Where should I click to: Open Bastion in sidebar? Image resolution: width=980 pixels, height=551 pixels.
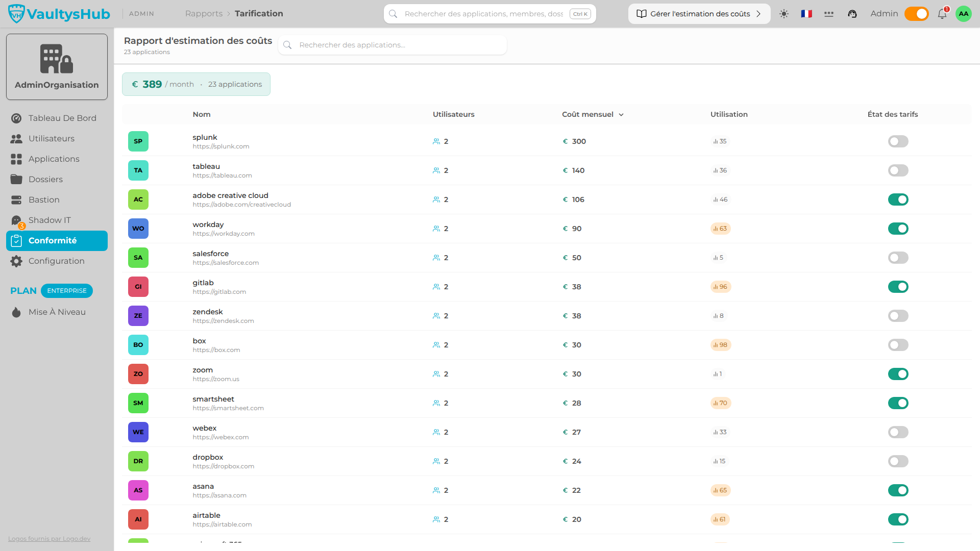(x=57, y=199)
